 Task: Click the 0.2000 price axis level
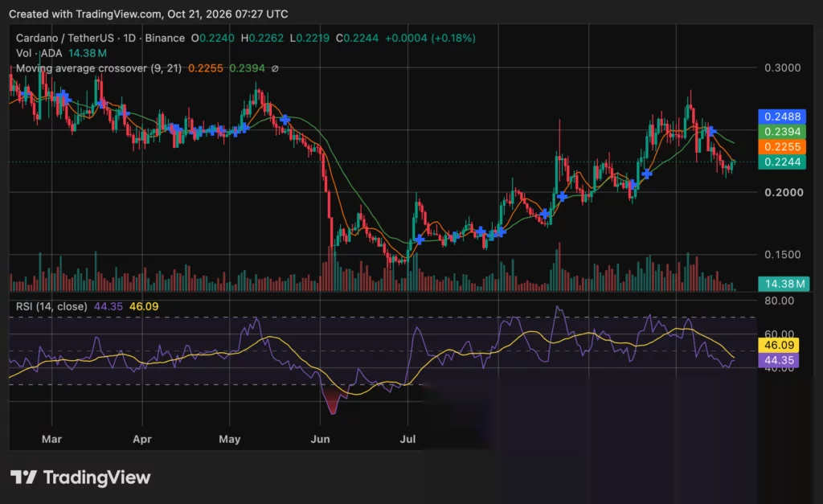(x=784, y=192)
